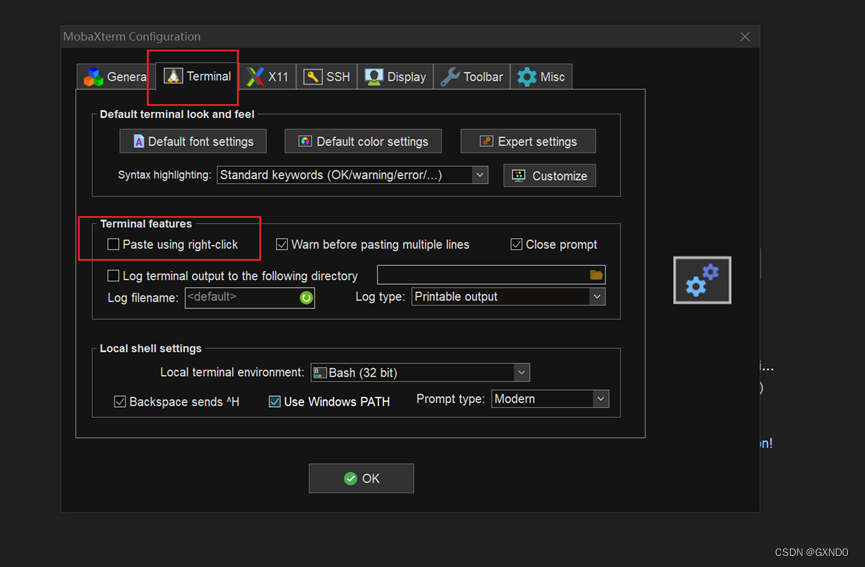Switch to the SSH tab
Screen dimensions: 865x567
(x=327, y=77)
